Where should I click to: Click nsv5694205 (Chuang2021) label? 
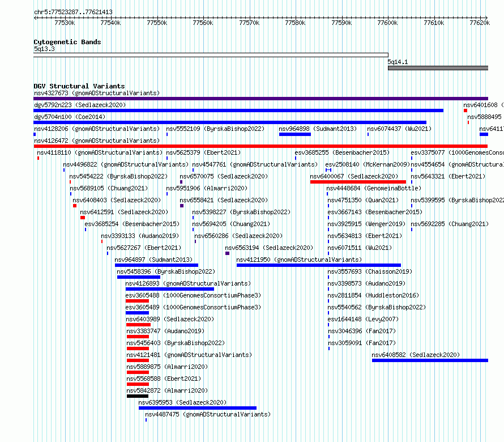231,224
